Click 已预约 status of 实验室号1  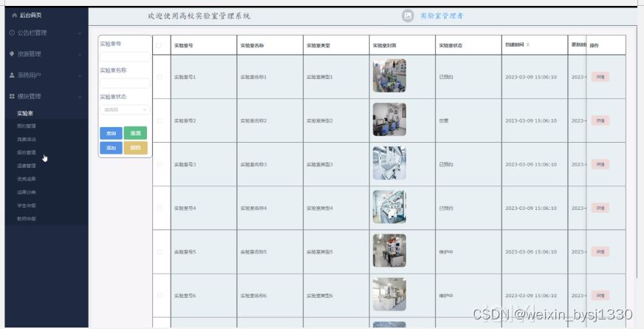[x=446, y=77]
